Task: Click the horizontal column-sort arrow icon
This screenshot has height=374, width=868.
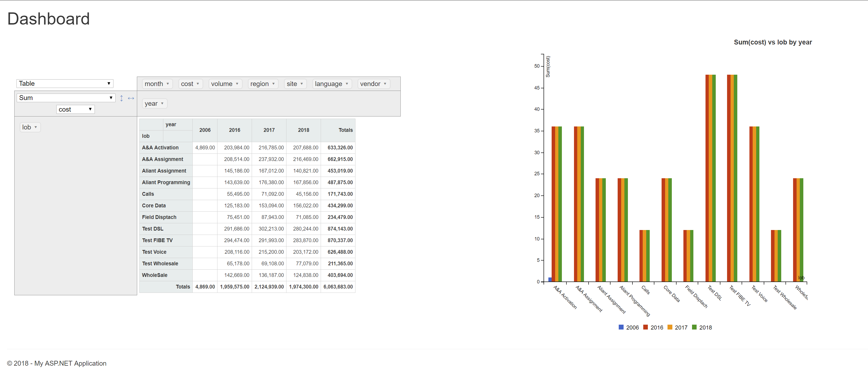Action: 131,98
